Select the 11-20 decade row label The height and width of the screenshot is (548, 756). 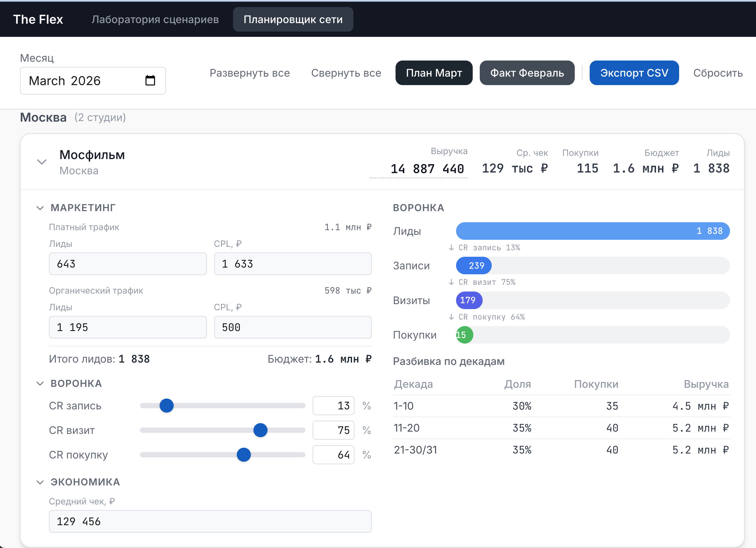click(407, 428)
